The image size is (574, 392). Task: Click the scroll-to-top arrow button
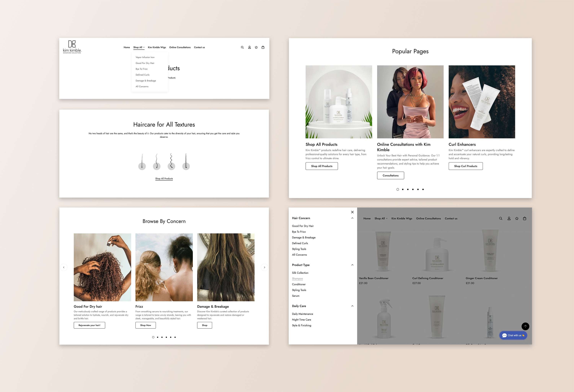tap(525, 326)
